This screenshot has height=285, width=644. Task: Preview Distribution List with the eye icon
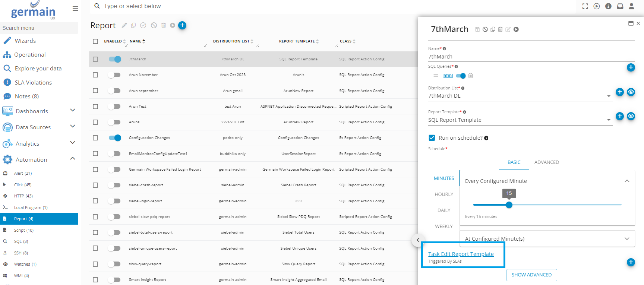click(x=631, y=92)
